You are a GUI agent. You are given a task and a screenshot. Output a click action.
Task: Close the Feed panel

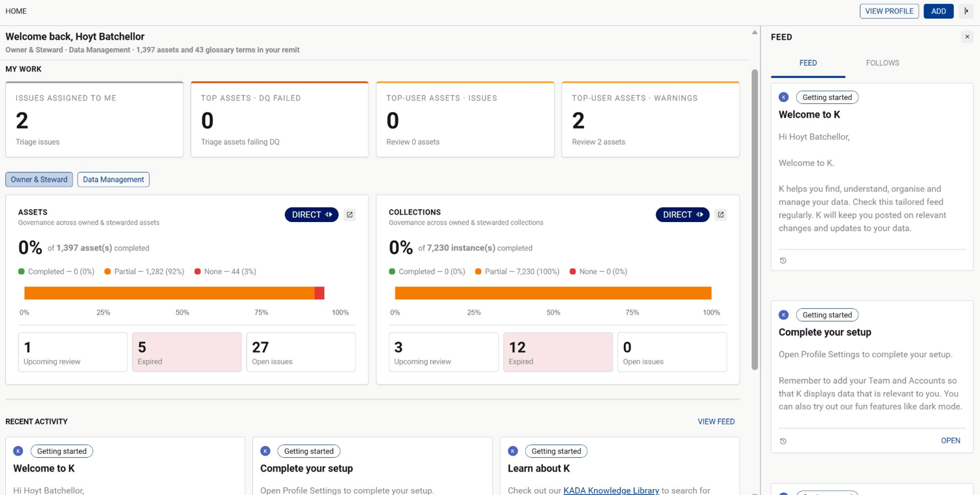(x=967, y=37)
